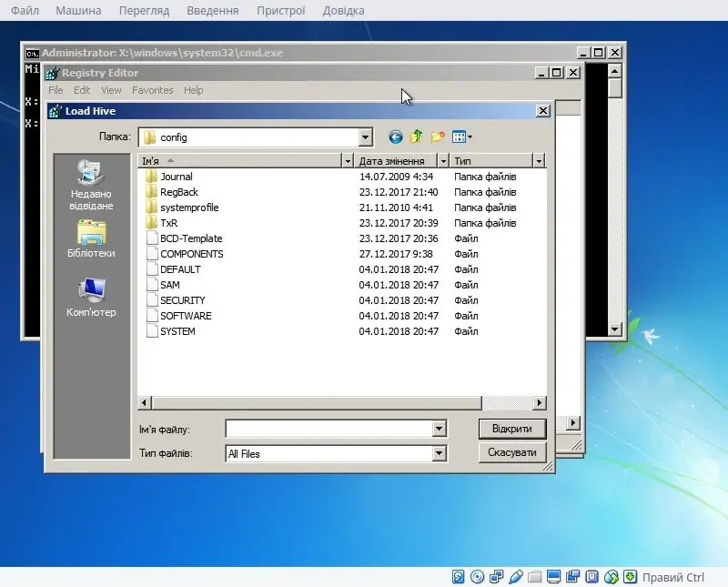Click VirtualBox hard disk status icon
728x587 pixels.
458,577
